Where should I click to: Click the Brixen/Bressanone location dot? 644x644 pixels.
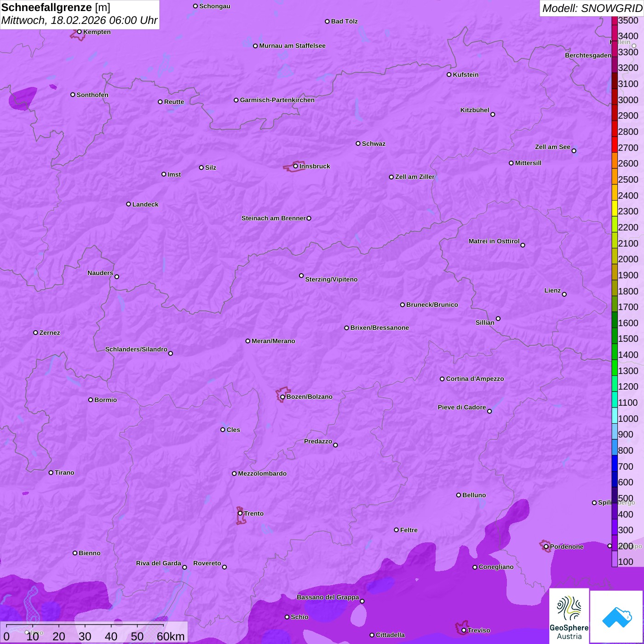346,328
